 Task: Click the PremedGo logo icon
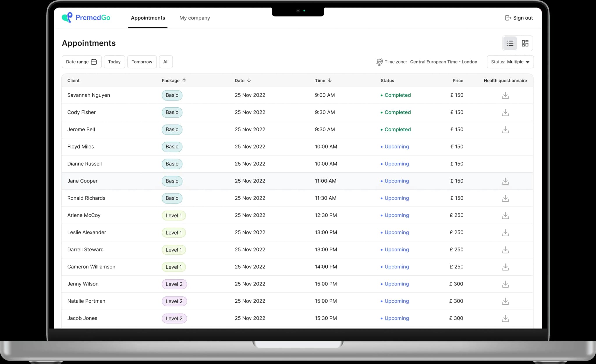[67, 17]
